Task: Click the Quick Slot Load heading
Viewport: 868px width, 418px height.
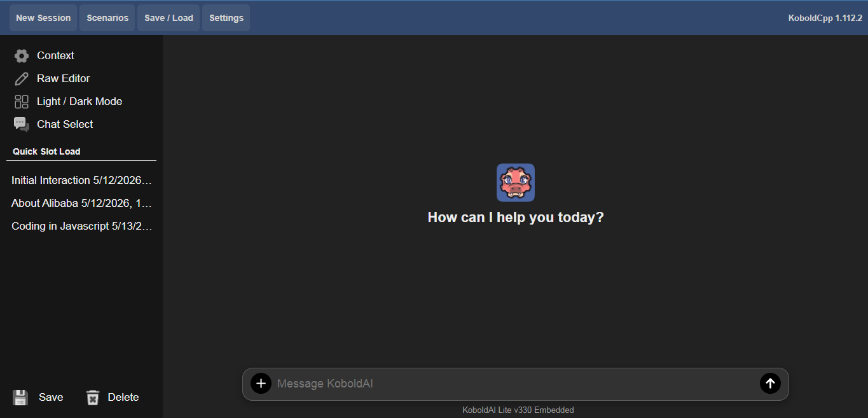Action: (46, 151)
